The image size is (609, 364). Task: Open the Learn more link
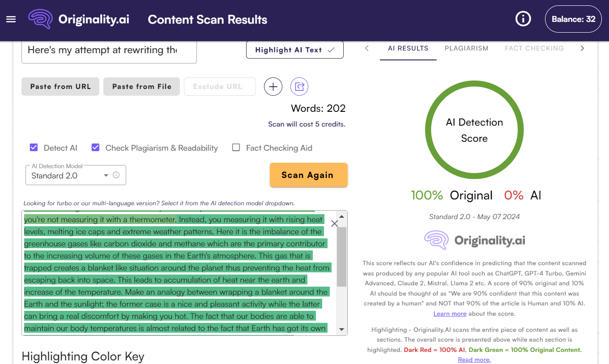(450, 313)
